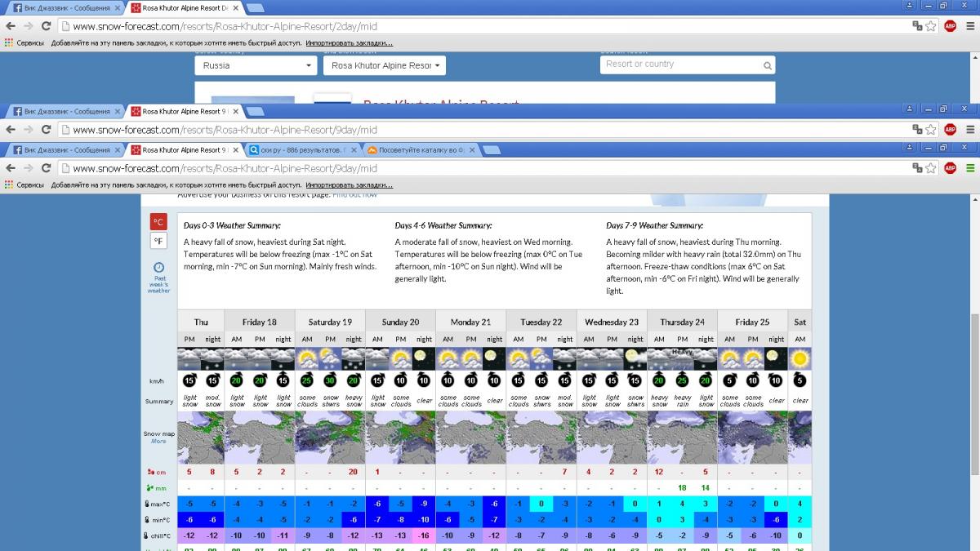
Task: Open AdBlock Plus in the front window
Action: tap(950, 168)
